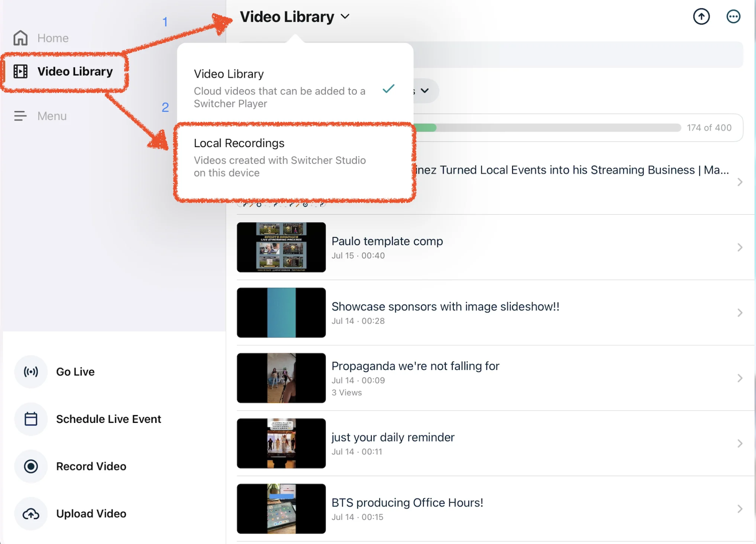Click 'just your daily reminder' title
The image size is (756, 544).
[393, 438]
